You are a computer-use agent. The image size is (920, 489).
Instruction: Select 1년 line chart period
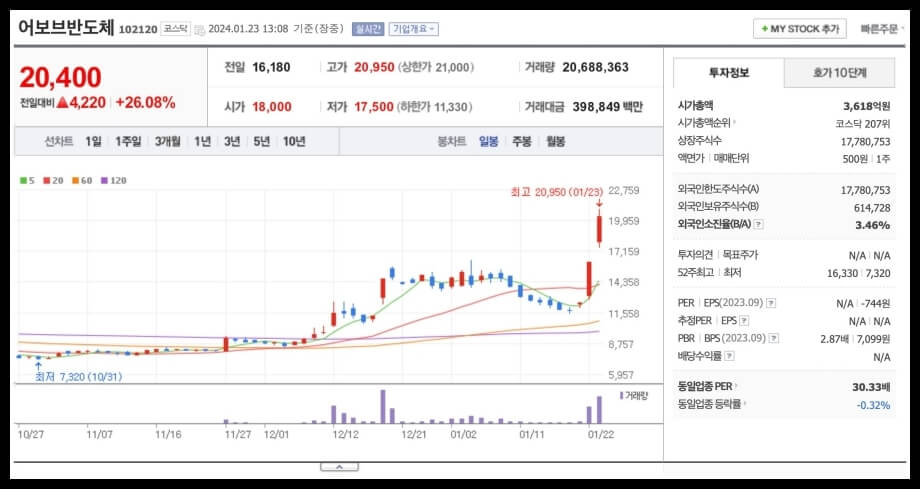[x=202, y=141]
